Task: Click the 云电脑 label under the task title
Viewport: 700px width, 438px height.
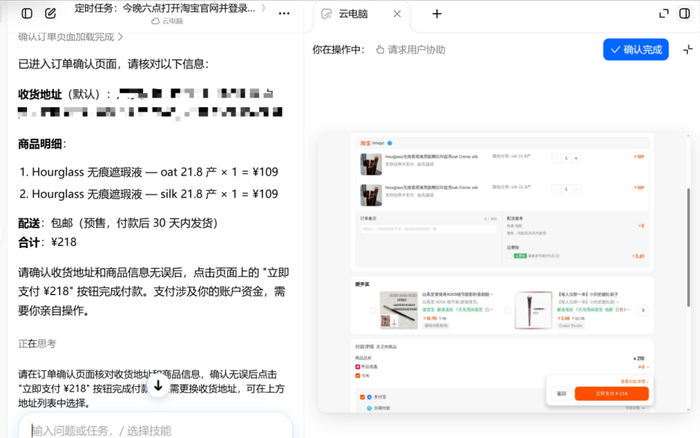Action: 167,21
